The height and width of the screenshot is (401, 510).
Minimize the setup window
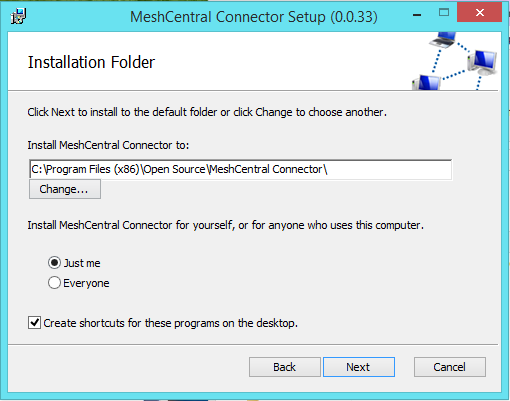tap(417, 15)
